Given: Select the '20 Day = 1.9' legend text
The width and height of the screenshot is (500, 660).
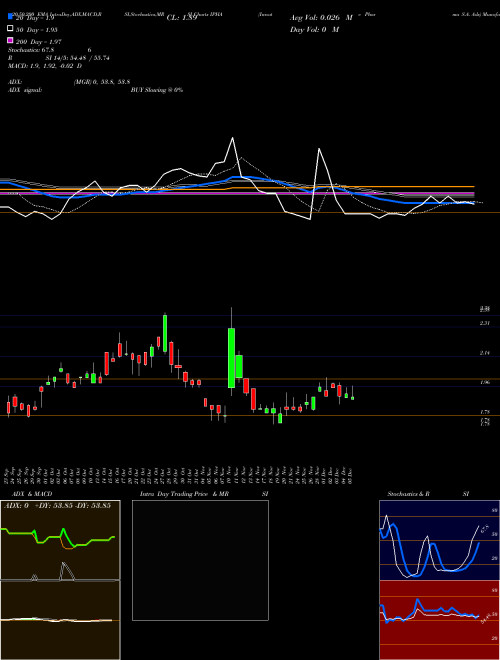Looking at the screenshot, I should (x=35, y=19).
